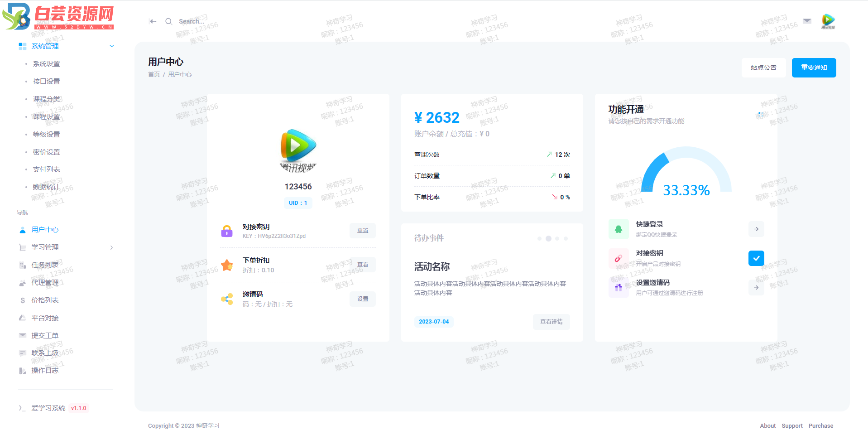Click the 首页 breadcrumb link
This screenshot has width=868, height=435.
pyautogui.click(x=154, y=74)
